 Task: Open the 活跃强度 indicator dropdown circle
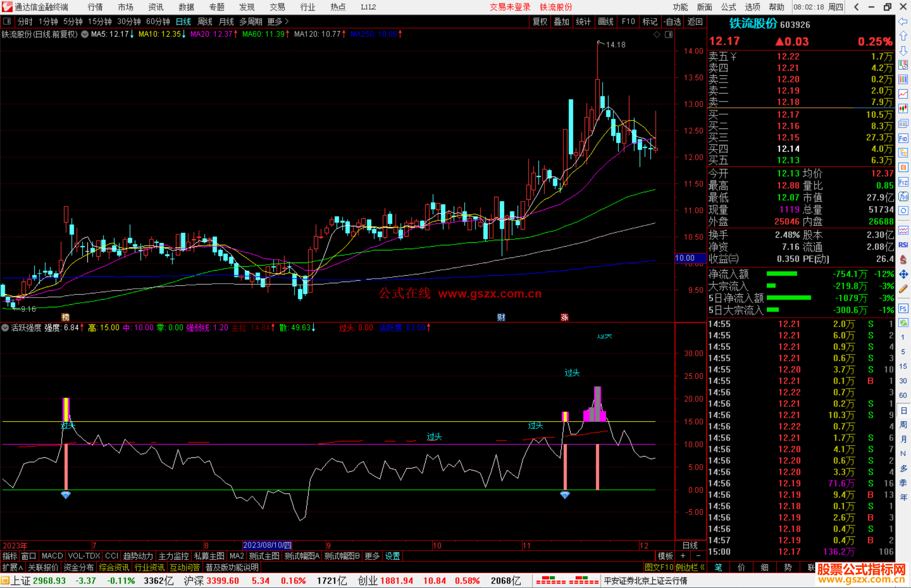tap(5, 328)
